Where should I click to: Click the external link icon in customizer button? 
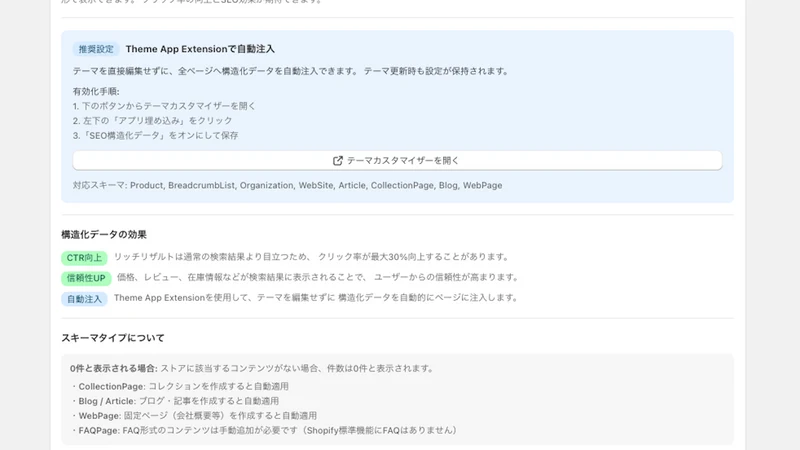[x=337, y=161]
